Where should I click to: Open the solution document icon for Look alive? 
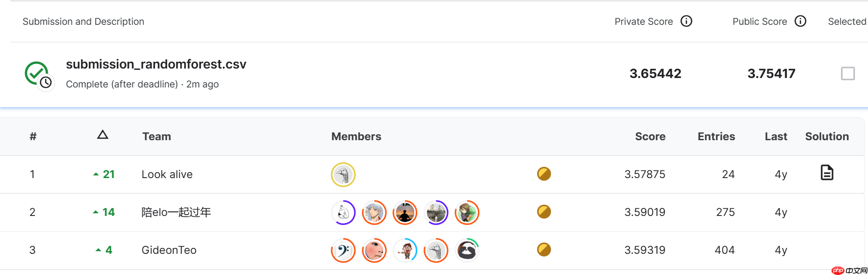click(827, 174)
